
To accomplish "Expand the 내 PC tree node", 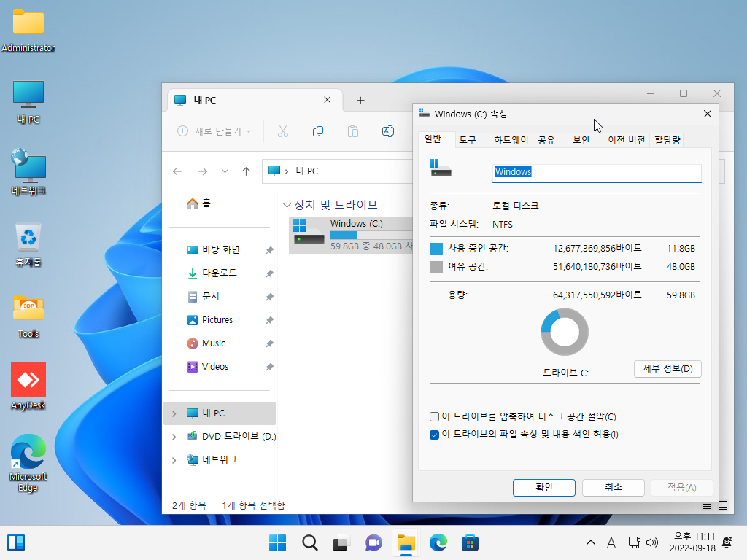I will [174, 413].
